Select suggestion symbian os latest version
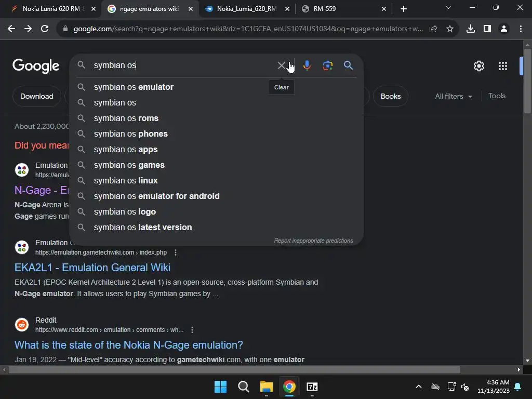The width and height of the screenshot is (532, 399). pos(216,228)
